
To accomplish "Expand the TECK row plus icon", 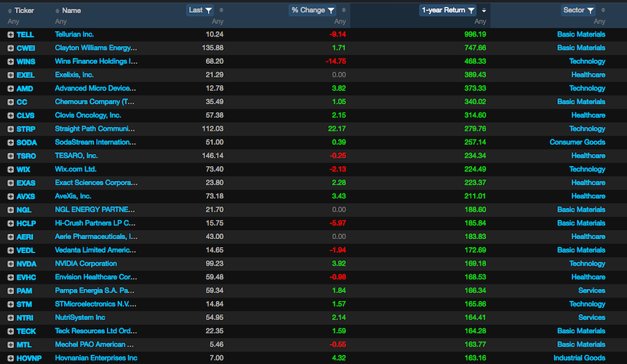I will [x=11, y=331].
